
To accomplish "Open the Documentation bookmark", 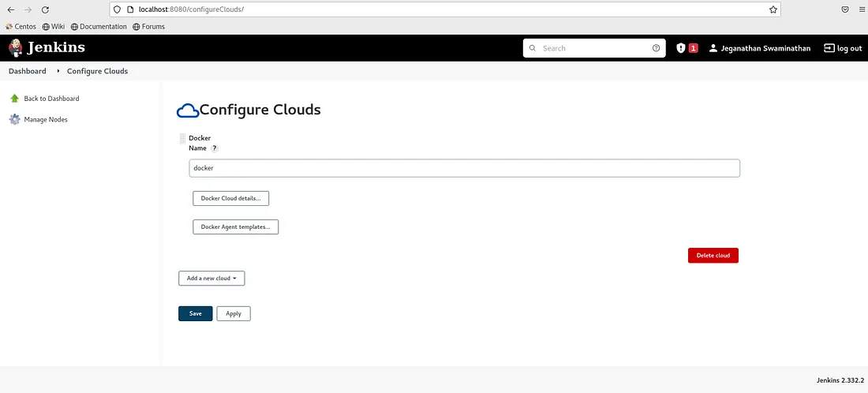I will [99, 27].
